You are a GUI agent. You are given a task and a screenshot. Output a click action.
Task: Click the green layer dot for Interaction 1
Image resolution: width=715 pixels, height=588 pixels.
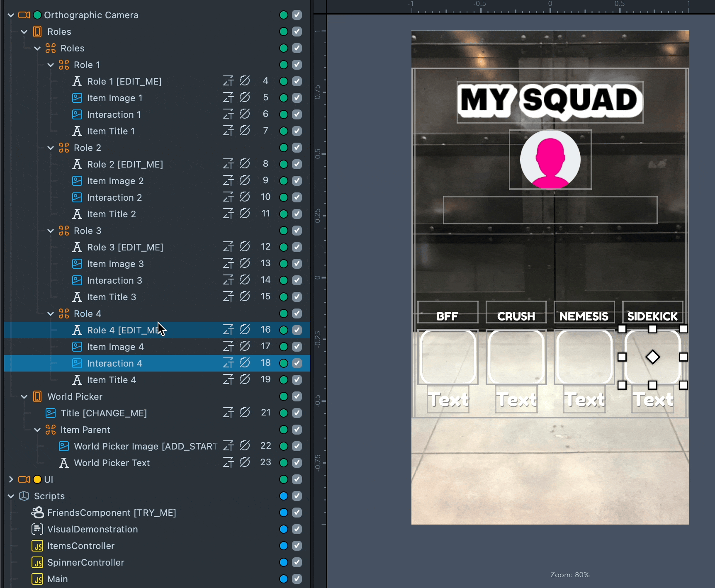[284, 114]
